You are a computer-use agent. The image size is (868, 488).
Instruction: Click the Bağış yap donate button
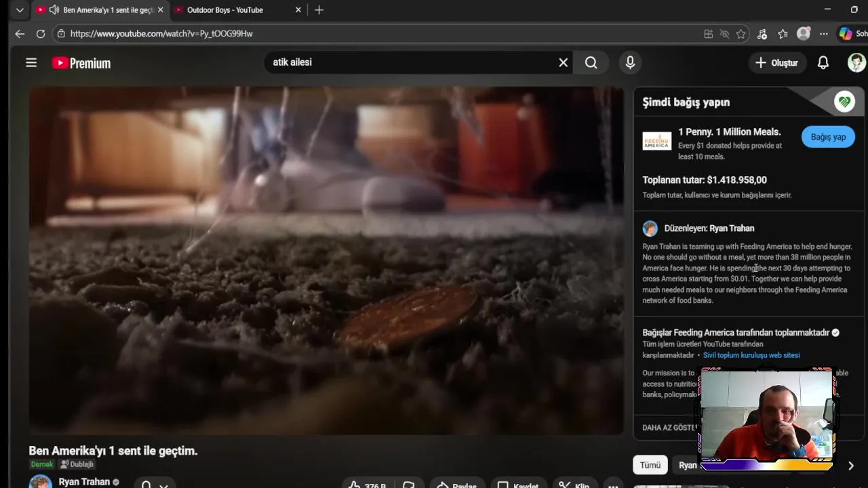828,137
